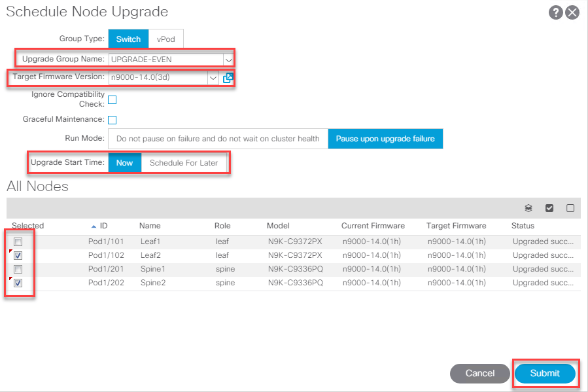Click the Status column header
588x392 pixels.
(523, 226)
